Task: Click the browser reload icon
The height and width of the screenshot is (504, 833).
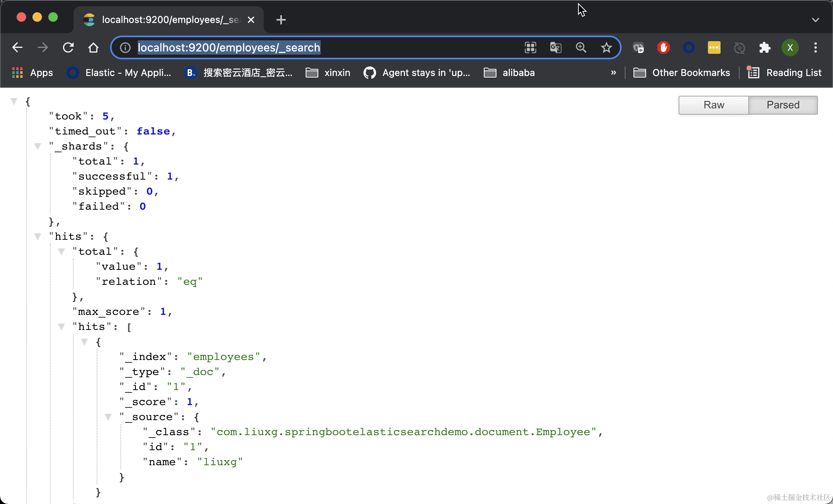Action: [x=68, y=47]
